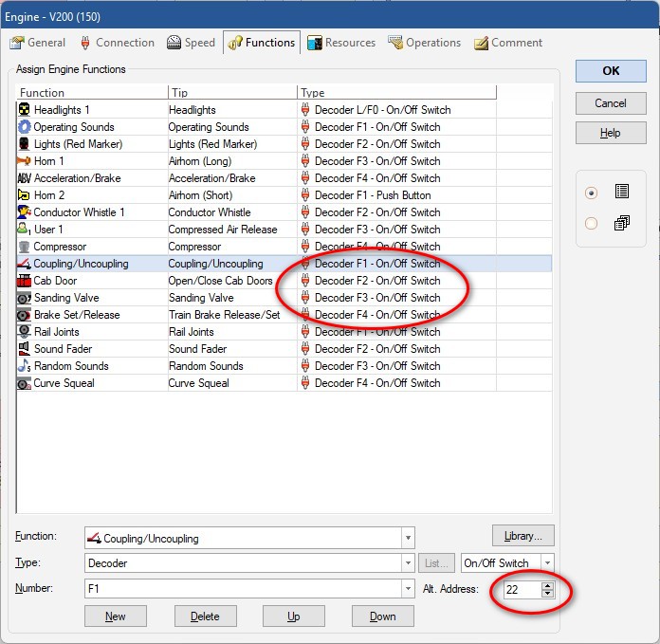660x644 pixels.
Task: Click the Function column header
Action: [x=92, y=93]
